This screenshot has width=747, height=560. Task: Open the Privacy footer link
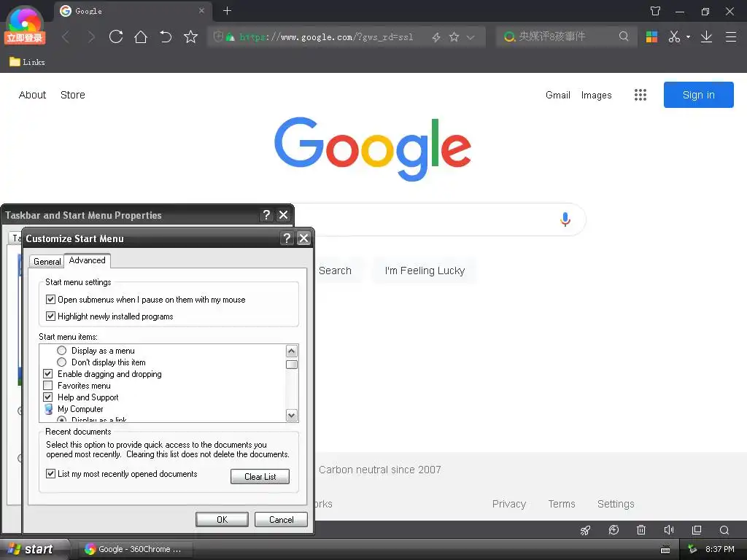tap(508, 504)
